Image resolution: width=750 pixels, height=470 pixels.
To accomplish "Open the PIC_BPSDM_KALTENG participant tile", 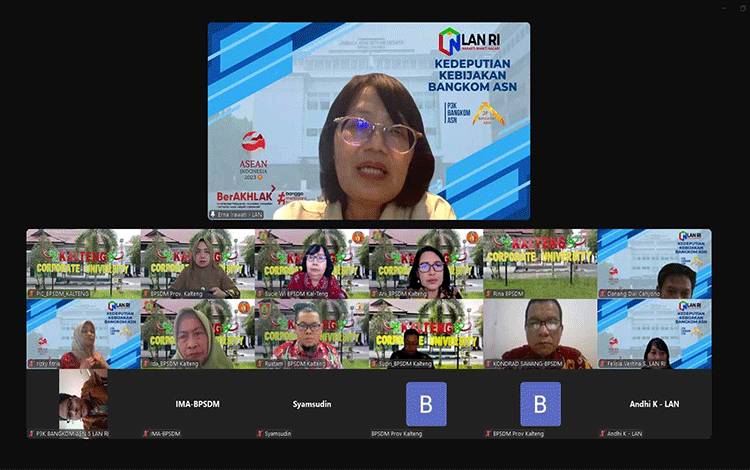I will [x=83, y=264].
